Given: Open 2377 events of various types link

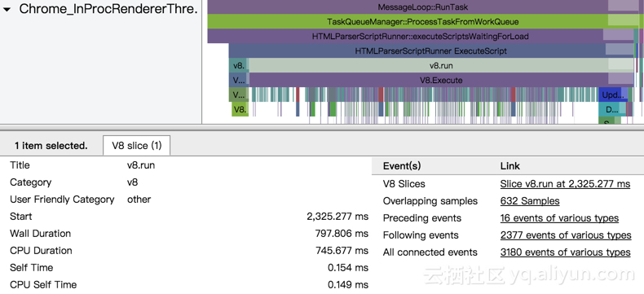Looking at the screenshot, I should click(566, 235).
